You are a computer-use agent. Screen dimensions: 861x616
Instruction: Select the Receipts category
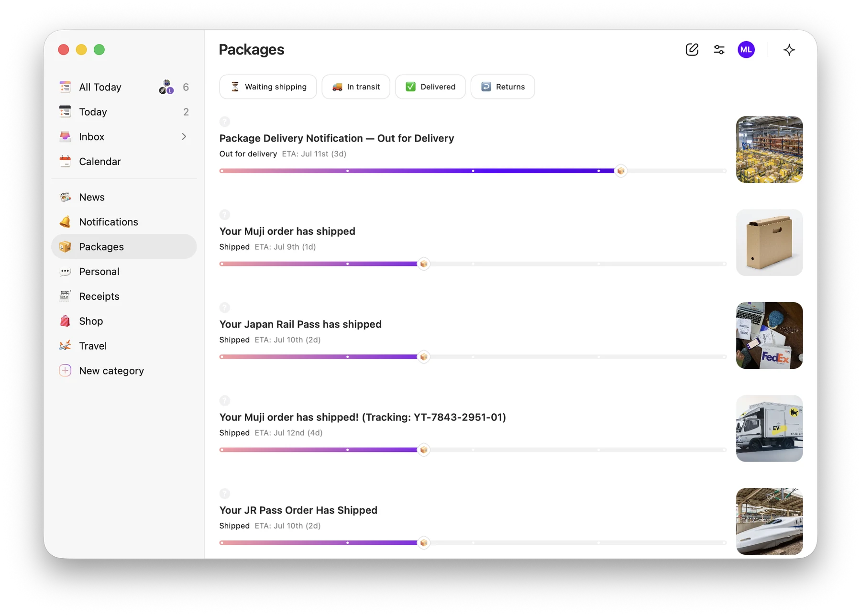124,297
